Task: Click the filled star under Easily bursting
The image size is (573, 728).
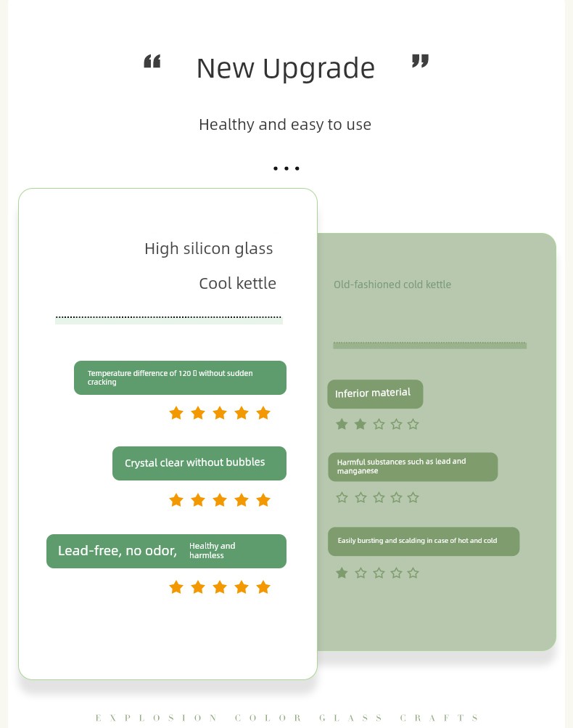Action: [342, 573]
